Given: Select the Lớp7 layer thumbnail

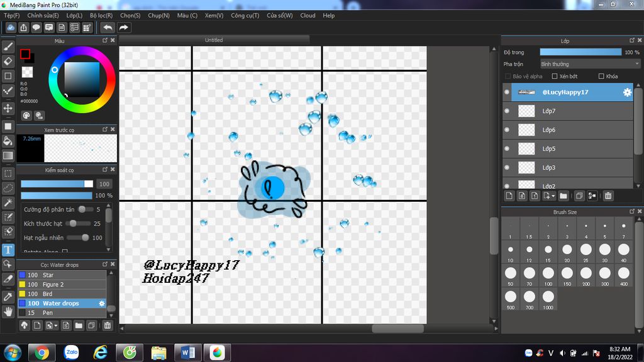Looking at the screenshot, I should (x=526, y=111).
